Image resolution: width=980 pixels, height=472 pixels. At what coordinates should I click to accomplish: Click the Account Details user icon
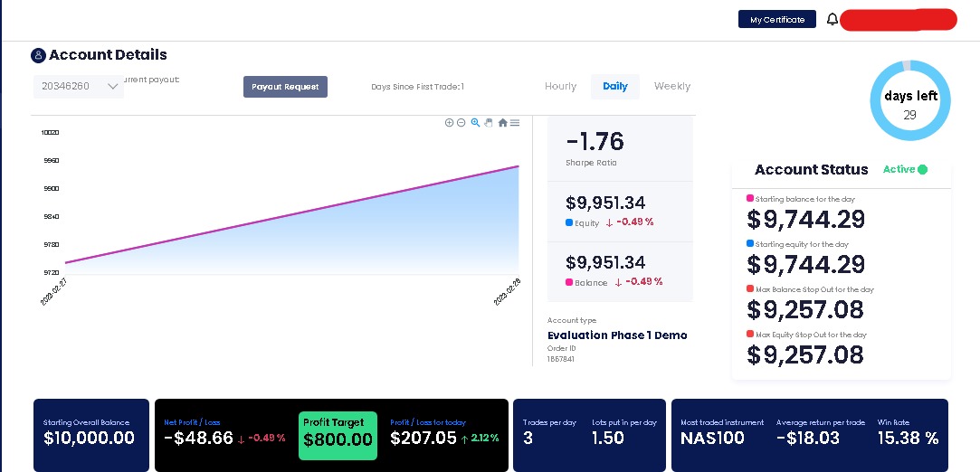pyautogui.click(x=38, y=55)
